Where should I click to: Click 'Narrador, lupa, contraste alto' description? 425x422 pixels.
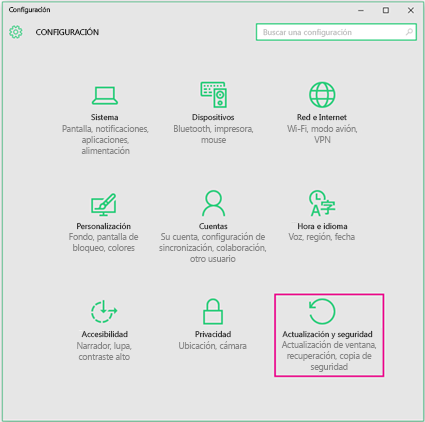[x=104, y=351]
